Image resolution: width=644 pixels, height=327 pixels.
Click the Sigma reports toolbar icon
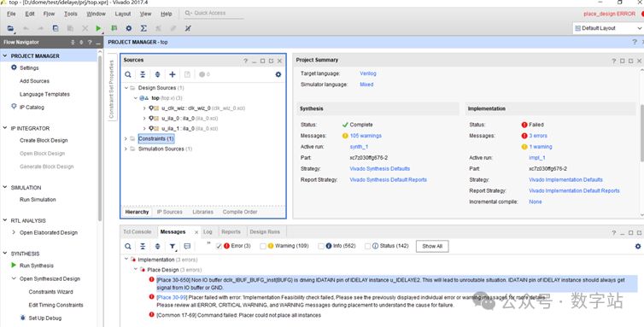click(x=143, y=28)
